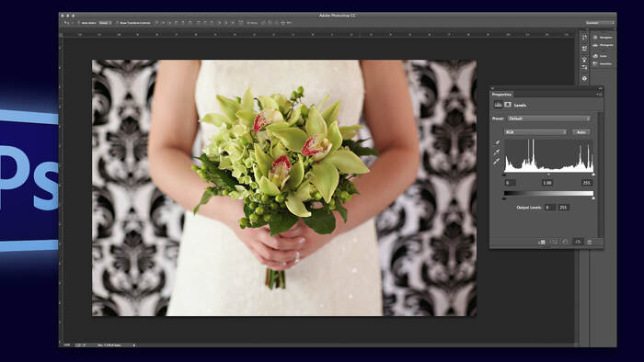The height and width of the screenshot is (362, 644).
Task: Click the fourth icon in the narrow panel strip
Action: click(x=584, y=68)
